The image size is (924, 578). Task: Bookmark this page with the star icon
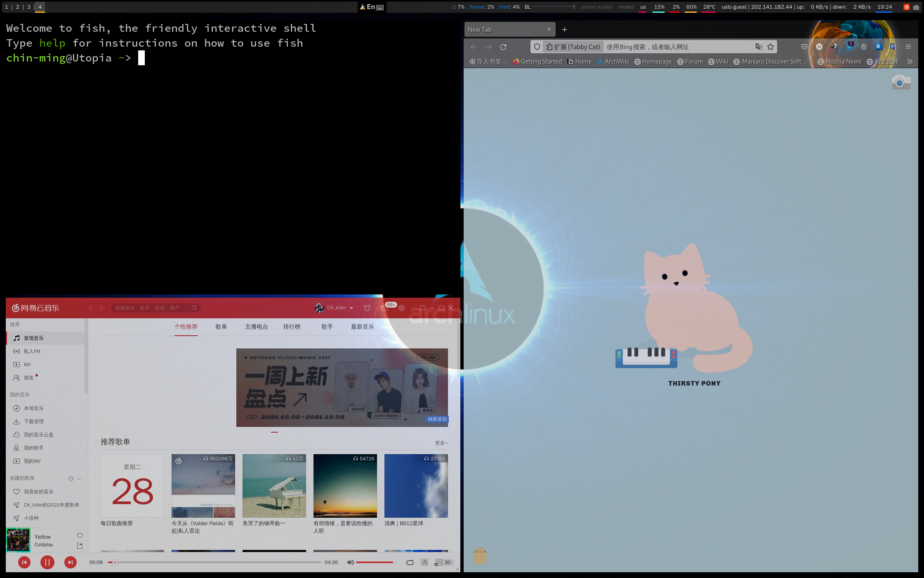(771, 47)
